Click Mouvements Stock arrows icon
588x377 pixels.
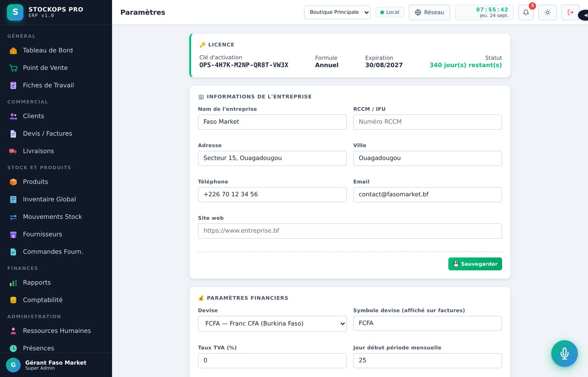click(13, 217)
